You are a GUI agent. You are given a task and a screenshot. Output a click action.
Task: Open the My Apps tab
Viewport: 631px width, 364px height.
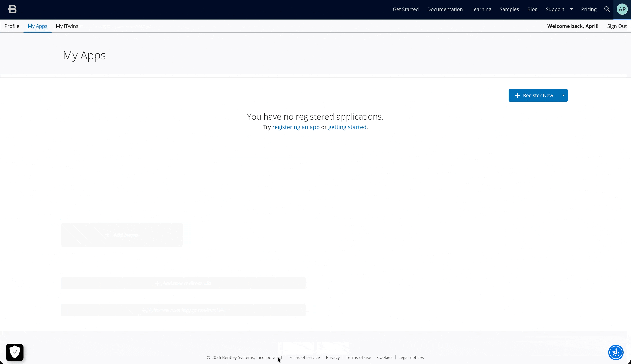38,26
